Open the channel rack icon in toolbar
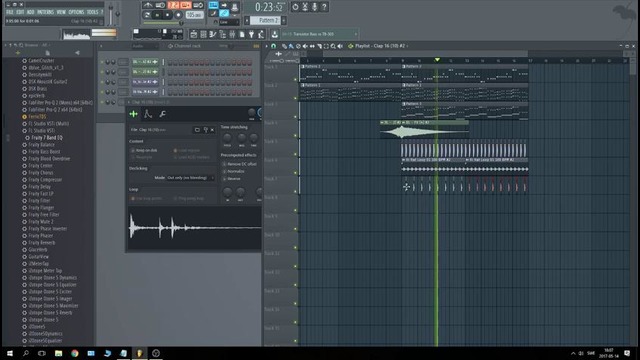 (x=203, y=35)
